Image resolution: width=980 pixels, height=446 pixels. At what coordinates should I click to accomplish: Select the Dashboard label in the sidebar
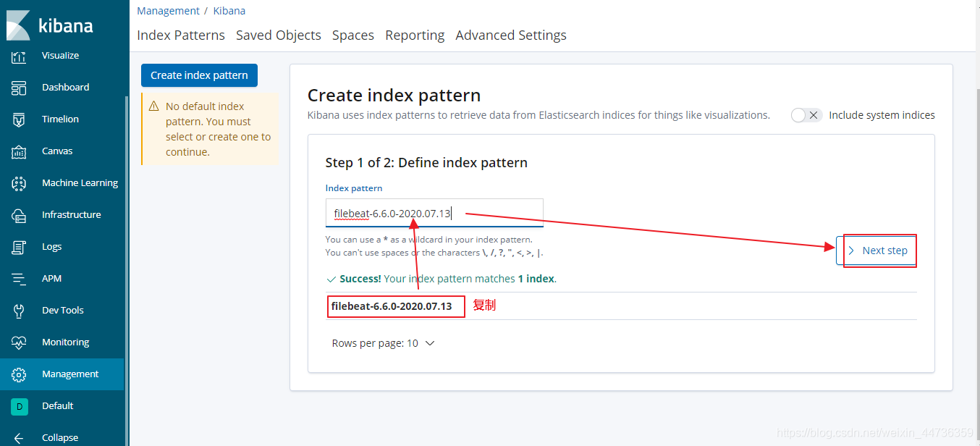click(66, 88)
